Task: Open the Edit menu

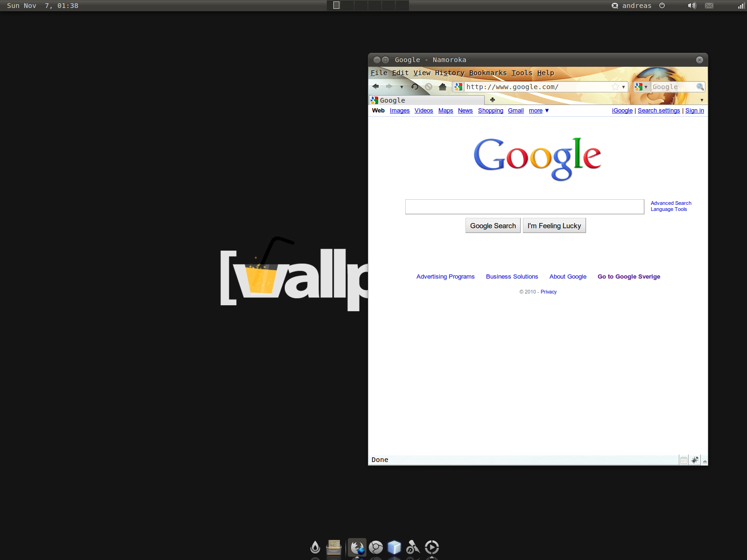Action: [400, 73]
